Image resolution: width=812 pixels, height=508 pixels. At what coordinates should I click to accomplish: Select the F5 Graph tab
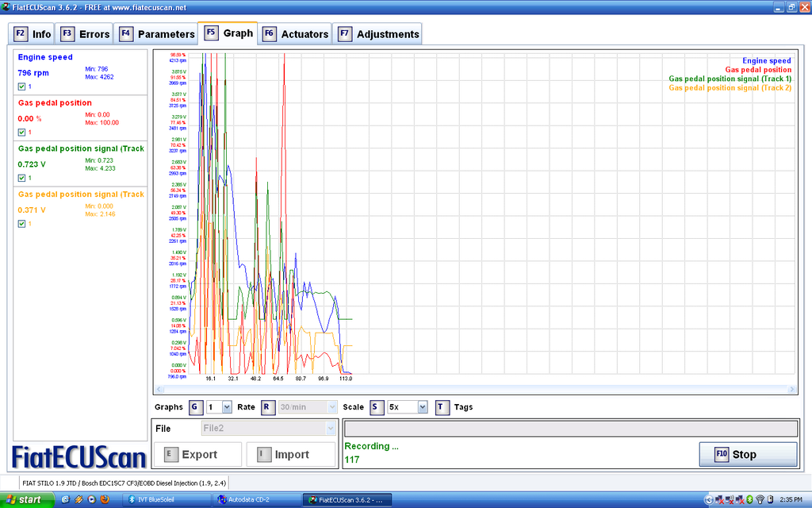(x=228, y=33)
